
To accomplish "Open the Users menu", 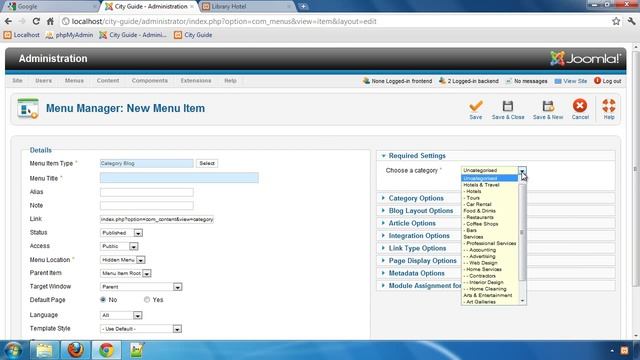I will tap(44, 81).
